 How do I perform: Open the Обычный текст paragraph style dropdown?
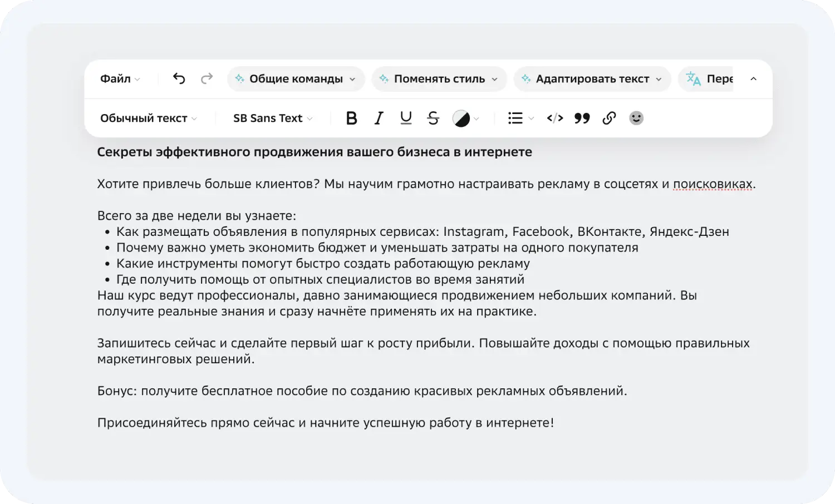(x=149, y=118)
